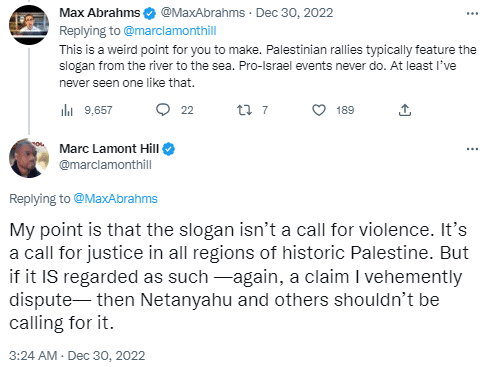
Task: Like Max Abrahms' tweet with heart icon
Action: [x=319, y=110]
